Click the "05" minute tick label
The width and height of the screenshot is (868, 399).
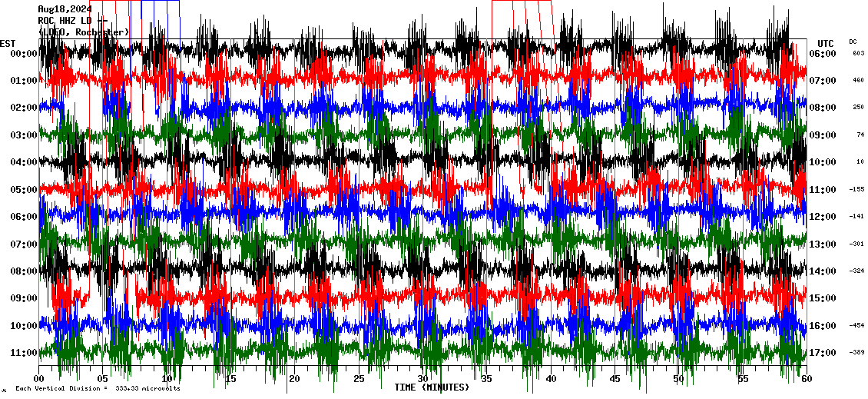click(x=103, y=379)
